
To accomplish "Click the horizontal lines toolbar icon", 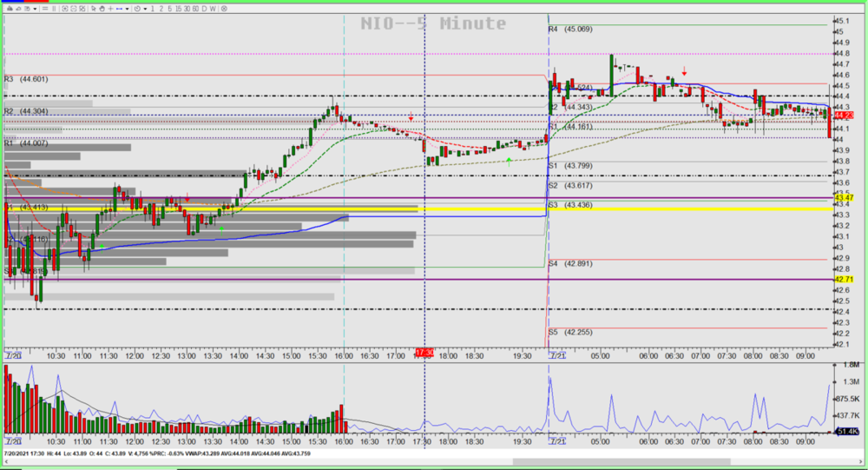I will click(44, 9).
